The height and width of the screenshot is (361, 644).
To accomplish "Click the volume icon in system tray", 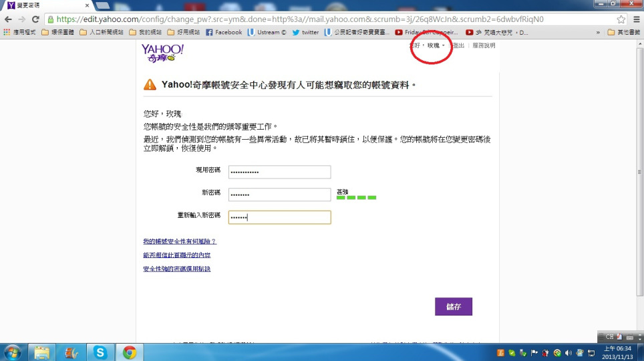I will click(567, 353).
